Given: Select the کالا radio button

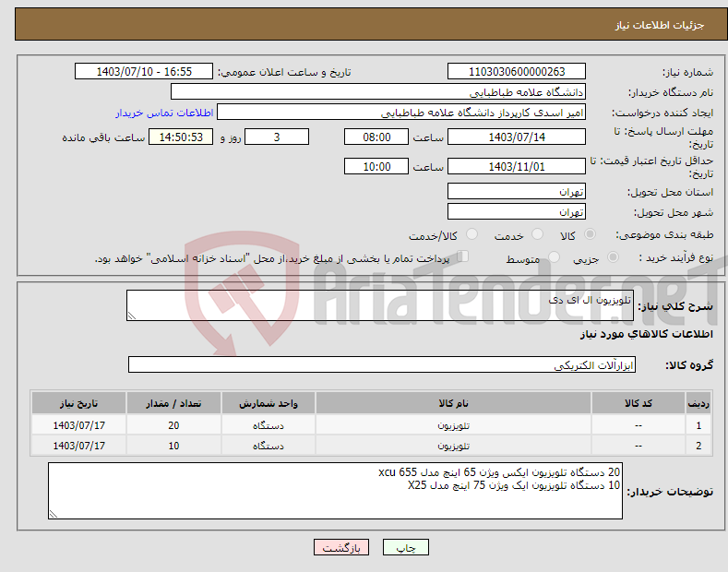Looking at the screenshot, I should 590,234.
